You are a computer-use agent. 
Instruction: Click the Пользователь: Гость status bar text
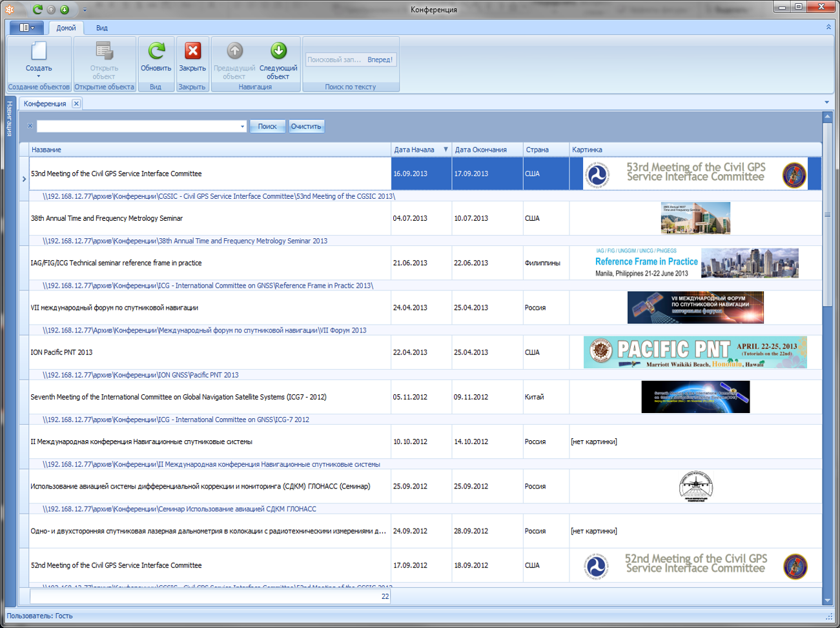click(x=39, y=616)
